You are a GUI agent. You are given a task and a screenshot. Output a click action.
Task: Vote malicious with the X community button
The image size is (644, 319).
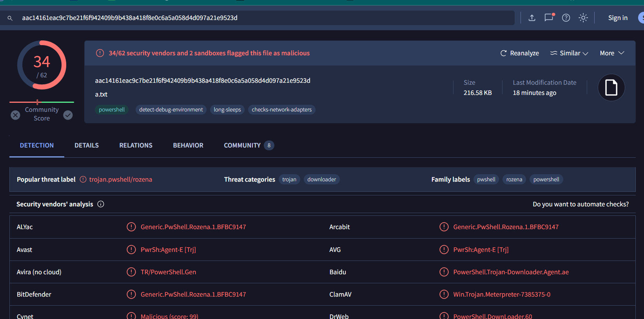[x=15, y=115]
